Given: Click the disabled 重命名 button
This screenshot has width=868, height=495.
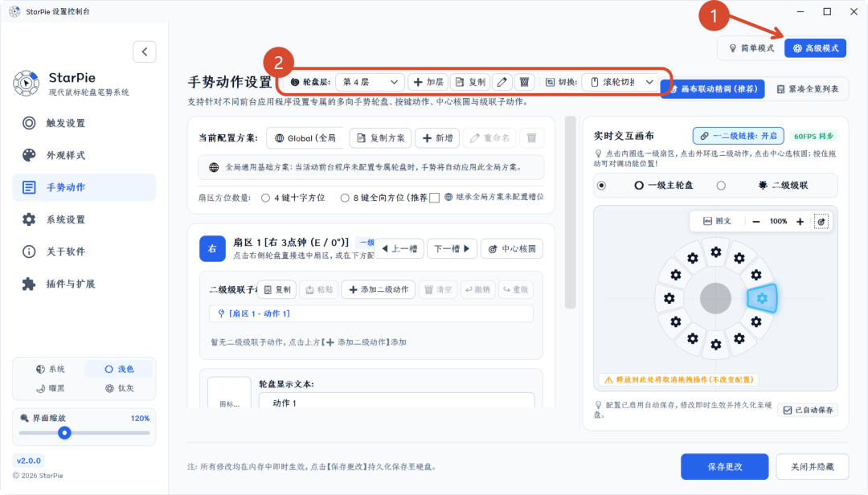Looking at the screenshot, I should coord(489,138).
